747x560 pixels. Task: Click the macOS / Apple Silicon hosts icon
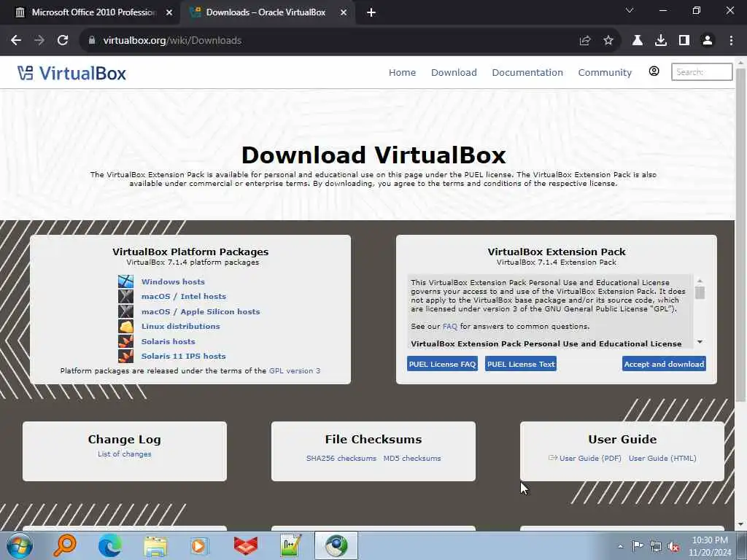click(x=125, y=311)
